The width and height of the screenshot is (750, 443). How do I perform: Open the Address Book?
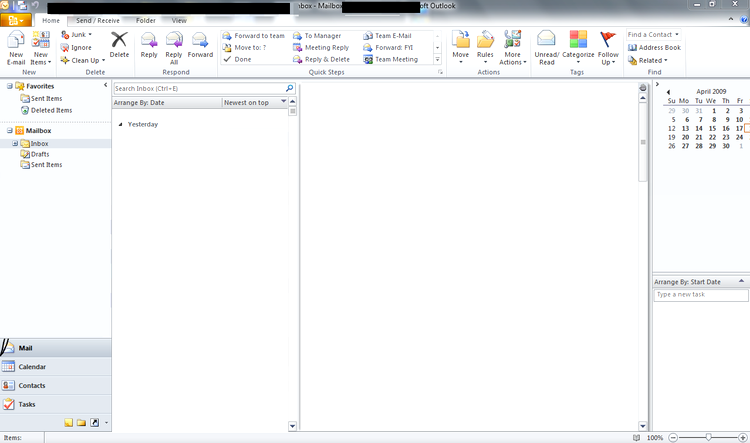pos(654,47)
